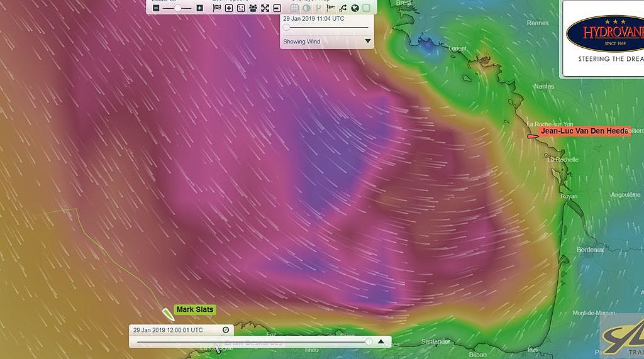644x359 pixels.
Task: Toggle the wind flag overlay icon
Action: [331, 8]
